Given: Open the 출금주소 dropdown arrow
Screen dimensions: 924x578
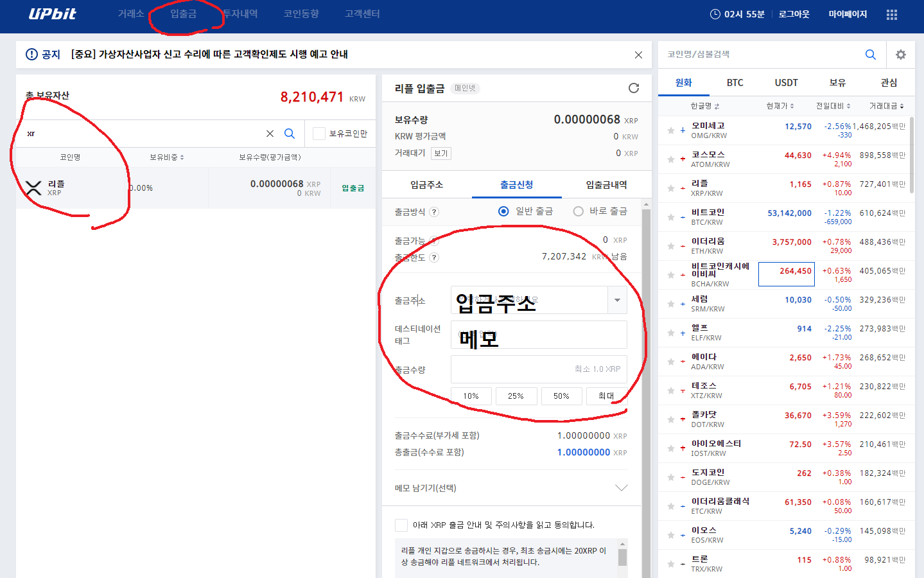Looking at the screenshot, I should 617,300.
